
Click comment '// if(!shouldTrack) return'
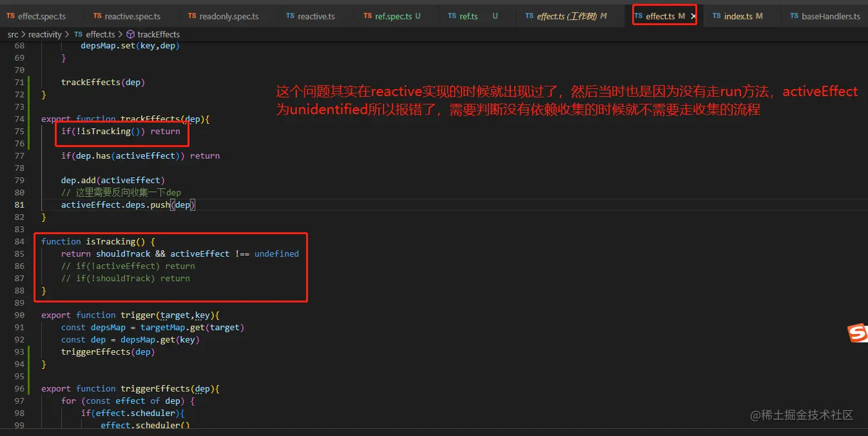[126, 279]
